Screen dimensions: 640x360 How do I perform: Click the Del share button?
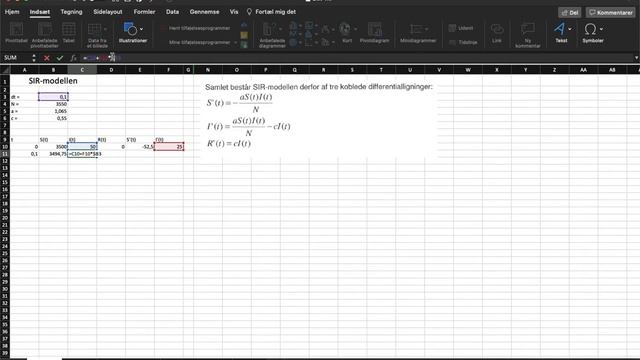pyautogui.click(x=570, y=13)
